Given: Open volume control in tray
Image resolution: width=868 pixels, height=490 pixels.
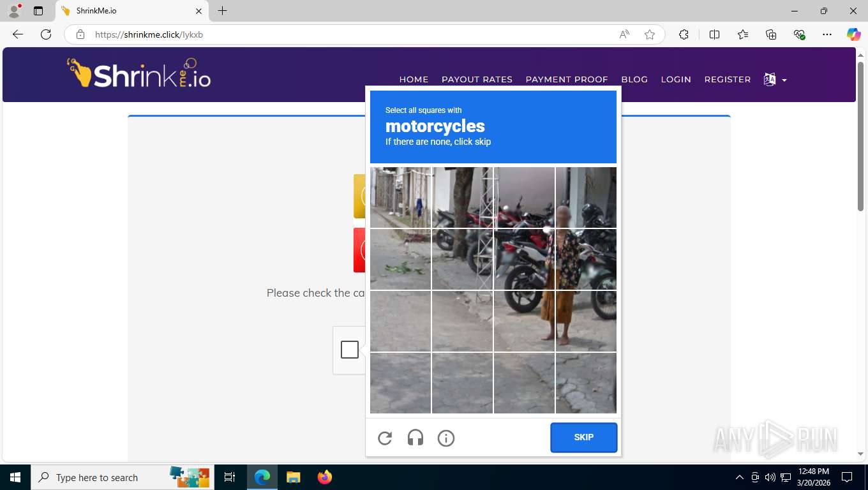Looking at the screenshot, I should click(x=770, y=477).
